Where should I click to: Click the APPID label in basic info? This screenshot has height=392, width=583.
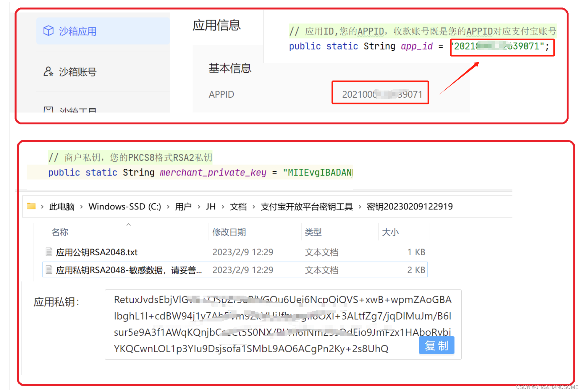221,94
